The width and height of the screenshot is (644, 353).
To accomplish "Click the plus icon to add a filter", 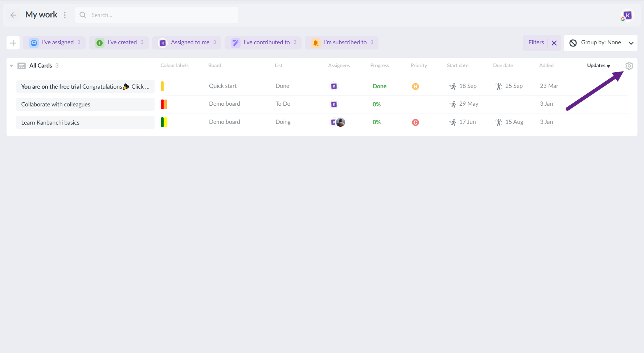I will click(13, 43).
